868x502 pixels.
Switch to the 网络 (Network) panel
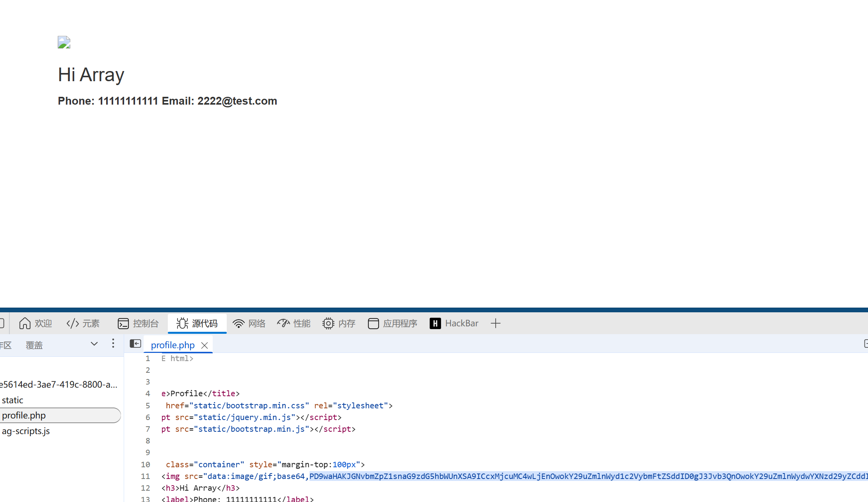(249, 323)
